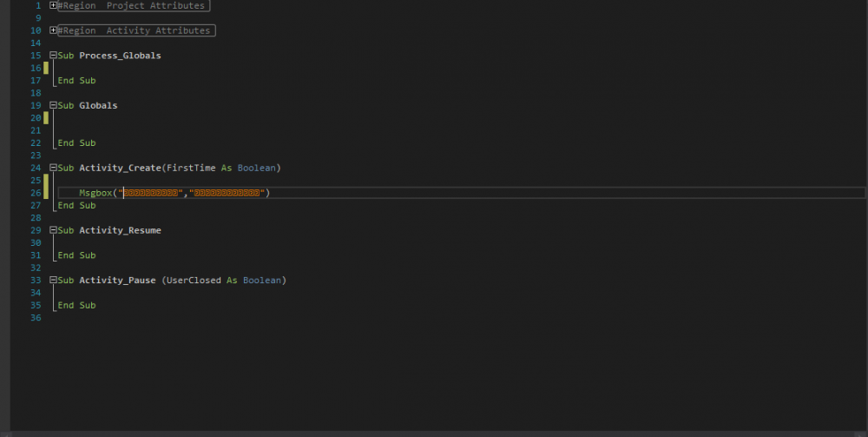This screenshot has height=437, width=868.
Task: Click the Process_Globals sub name
Action: click(x=120, y=56)
